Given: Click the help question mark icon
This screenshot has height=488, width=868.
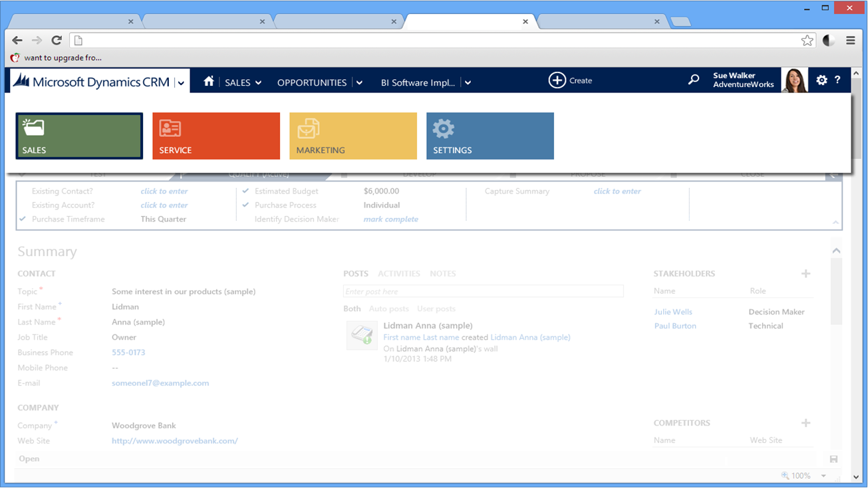Looking at the screenshot, I should click(x=837, y=80).
